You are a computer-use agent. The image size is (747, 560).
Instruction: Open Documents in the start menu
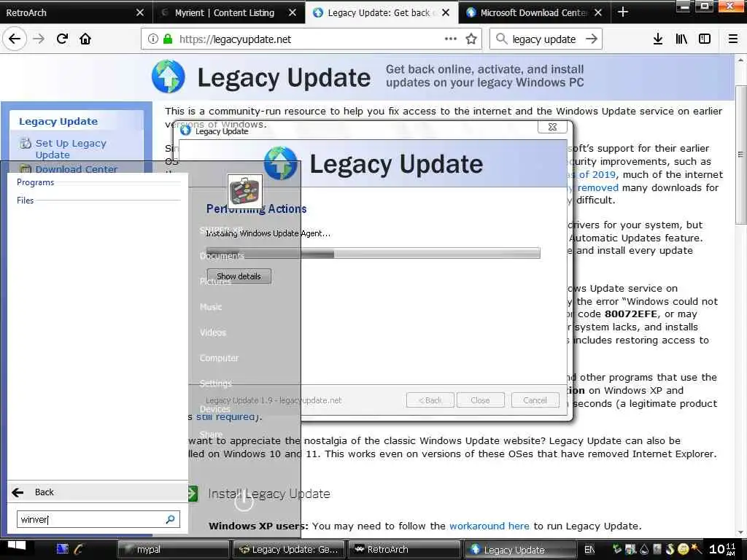point(222,256)
